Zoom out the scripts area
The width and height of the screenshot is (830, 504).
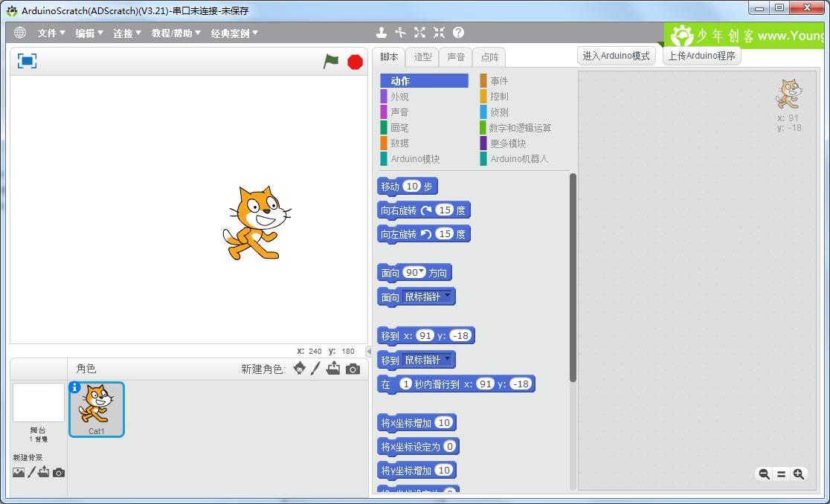(765, 474)
